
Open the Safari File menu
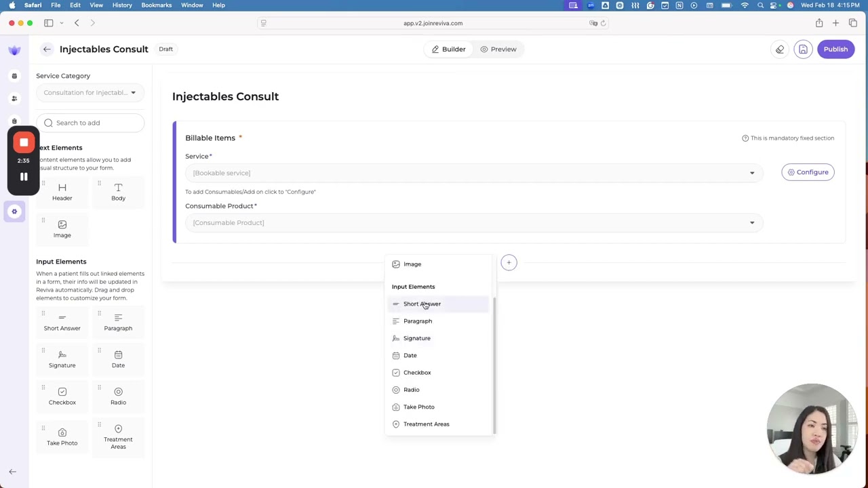pos(56,5)
